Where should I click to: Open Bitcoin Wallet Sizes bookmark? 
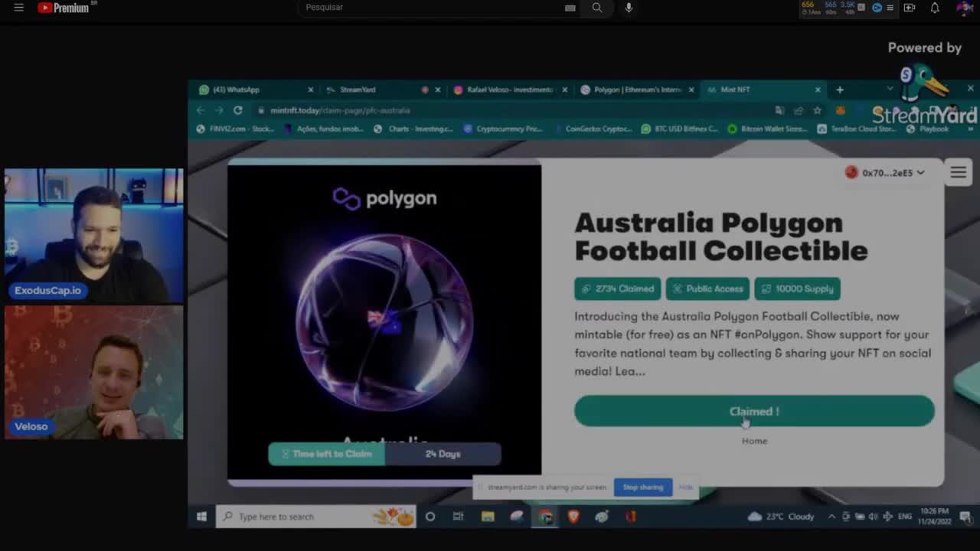click(767, 129)
